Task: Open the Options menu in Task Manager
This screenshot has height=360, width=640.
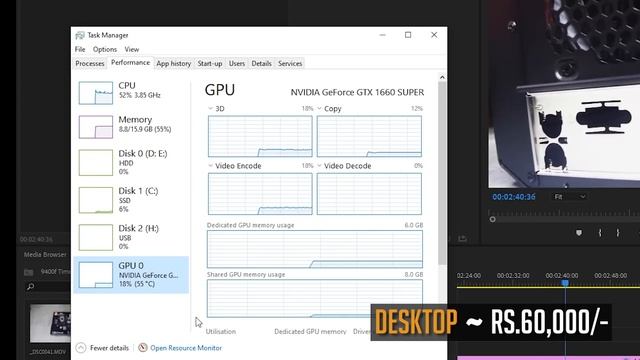Action: [105, 49]
